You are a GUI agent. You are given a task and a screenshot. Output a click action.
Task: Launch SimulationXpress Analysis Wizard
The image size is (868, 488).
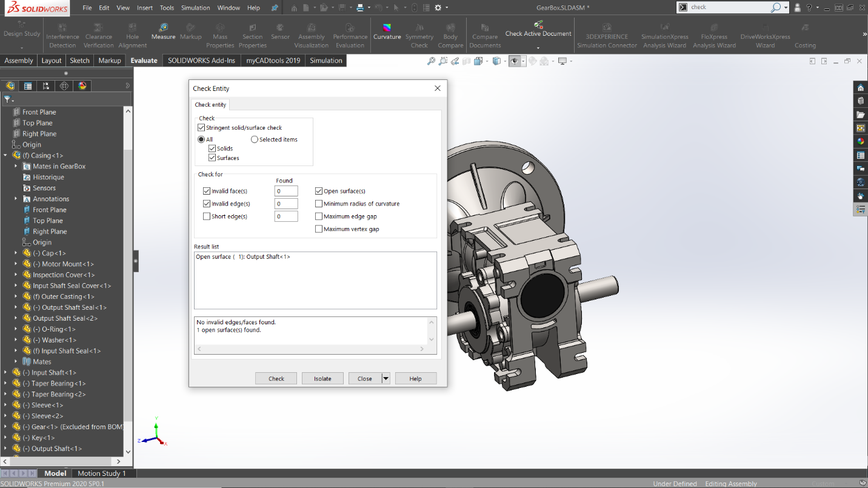pos(665,36)
